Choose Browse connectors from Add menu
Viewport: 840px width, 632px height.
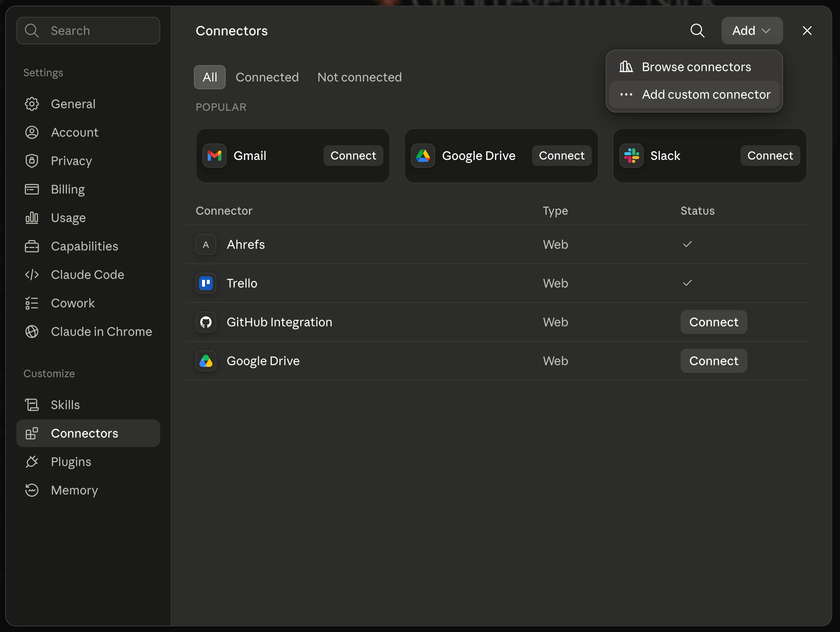694,67
